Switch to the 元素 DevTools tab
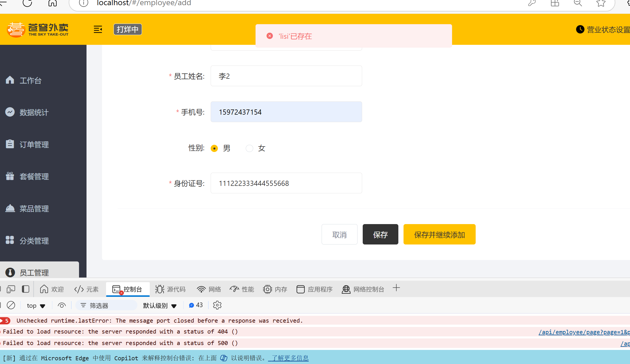Image resolution: width=630 pixels, height=364 pixels. pos(86,289)
